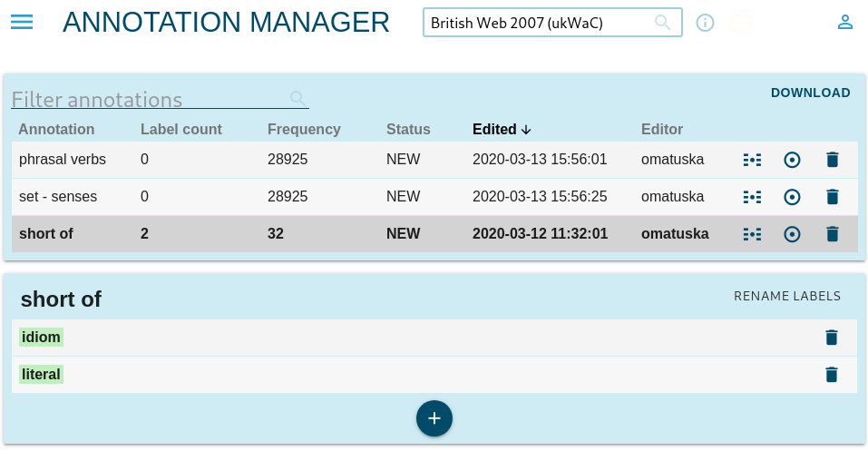Open concordance for phrasal verbs annotation
Viewport: 868px width, 451px height.
(752, 160)
